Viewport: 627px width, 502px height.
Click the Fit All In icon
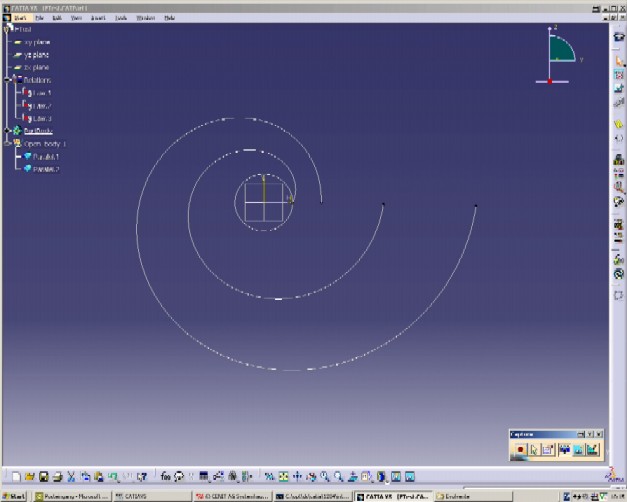click(284, 476)
